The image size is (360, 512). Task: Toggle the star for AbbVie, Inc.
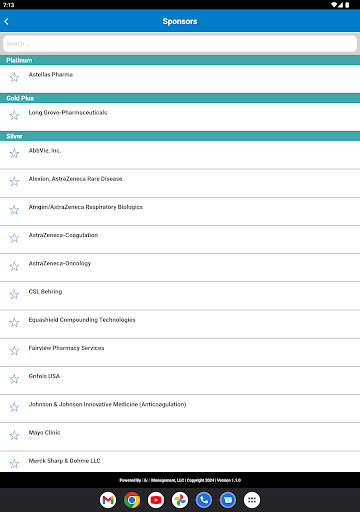[x=14, y=154]
